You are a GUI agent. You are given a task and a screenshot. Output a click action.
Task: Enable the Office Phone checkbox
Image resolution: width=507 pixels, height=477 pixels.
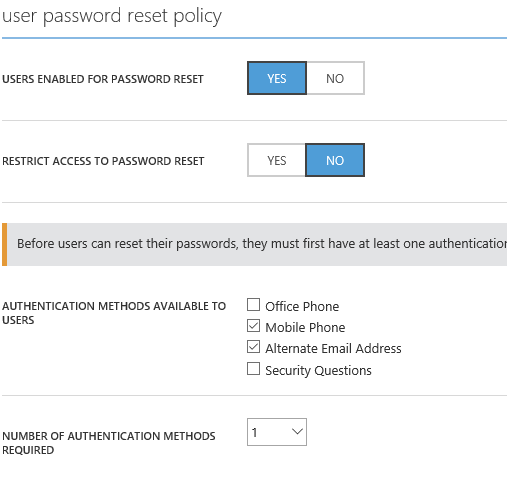coord(253,305)
